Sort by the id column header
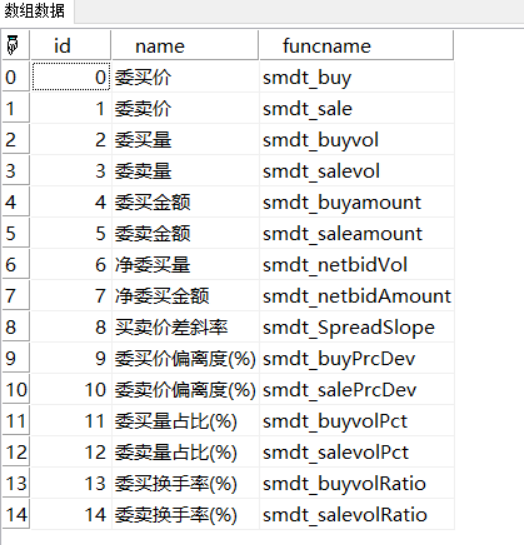The width and height of the screenshot is (524, 545). pyautogui.click(x=71, y=46)
